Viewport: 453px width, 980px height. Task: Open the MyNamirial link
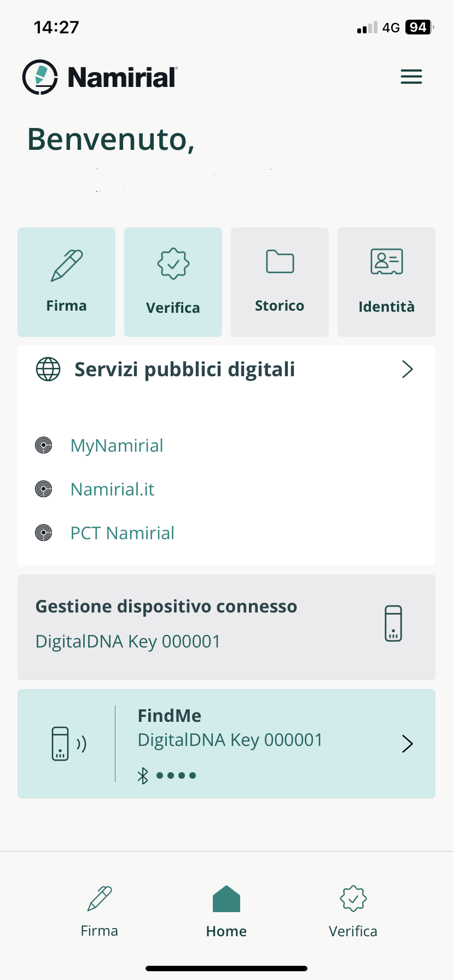[x=117, y=446]
